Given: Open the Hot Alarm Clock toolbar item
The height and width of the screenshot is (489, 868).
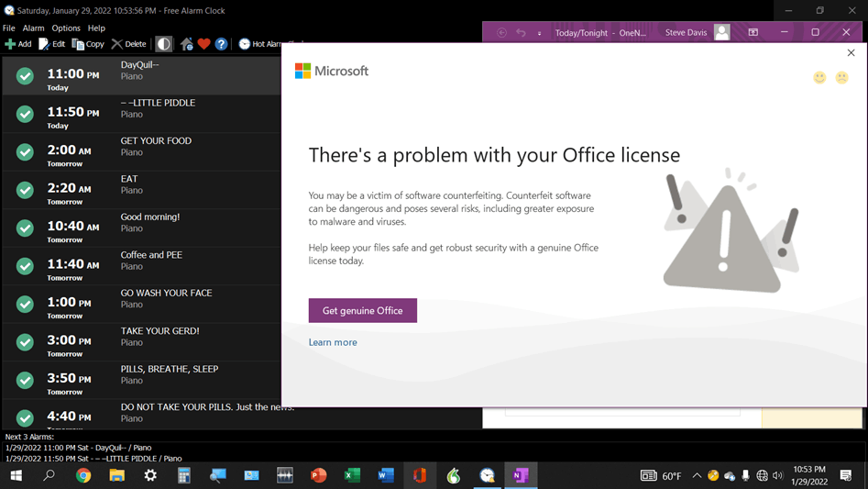Looking at the screenshot, I should [259, 44].
